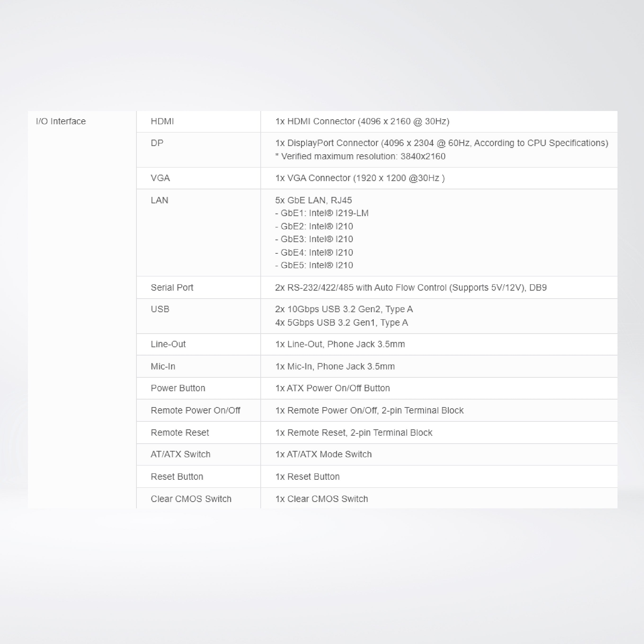Click the Mic-In Phone Jack specification
The width and height of the screenshot is (644, 644).
click(x=335, y=367)
